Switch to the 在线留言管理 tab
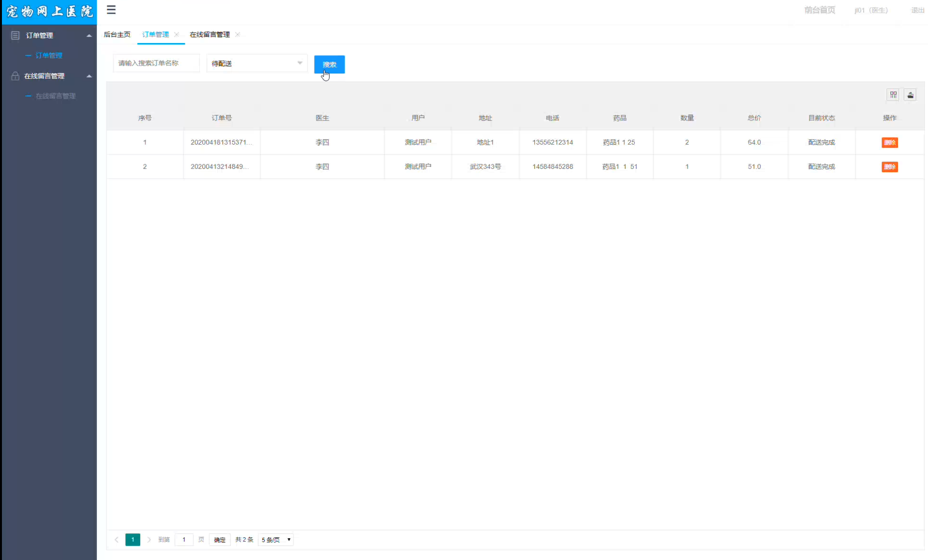The height and width of the screenshot is (560, 928). coord(210,34)
